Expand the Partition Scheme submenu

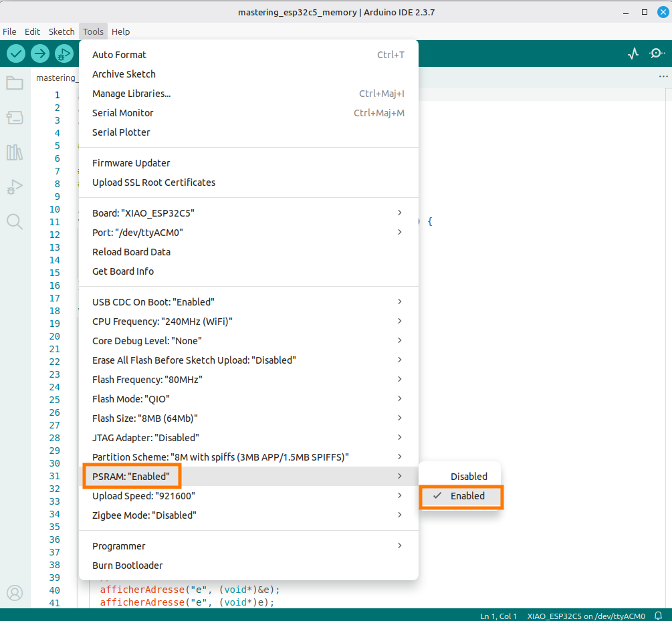(x=249, y=457)
